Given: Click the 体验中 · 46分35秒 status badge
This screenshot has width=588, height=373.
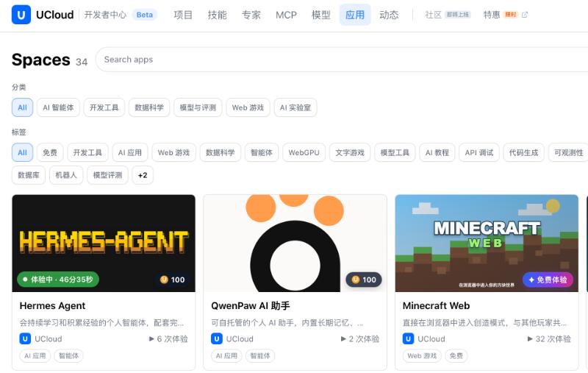Looking at the screenshot, I should point(58,280).
